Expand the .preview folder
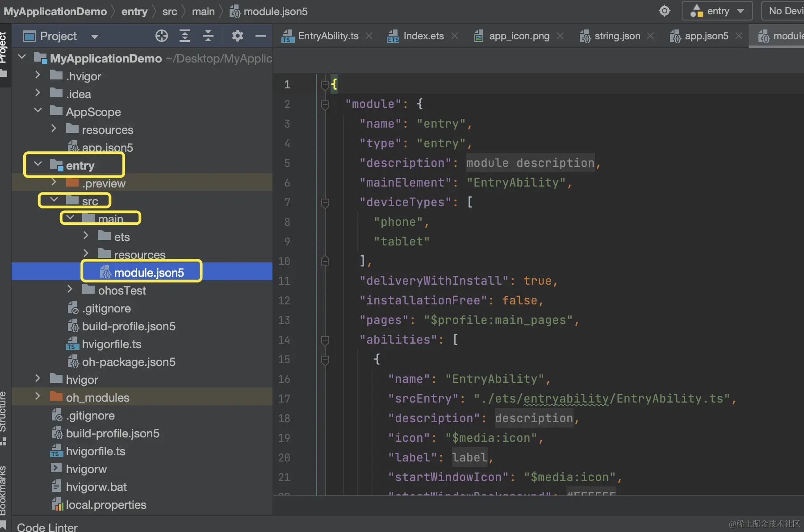Viewport: 804px width, 532px height. pyautogui.click(x=54, y=182)
